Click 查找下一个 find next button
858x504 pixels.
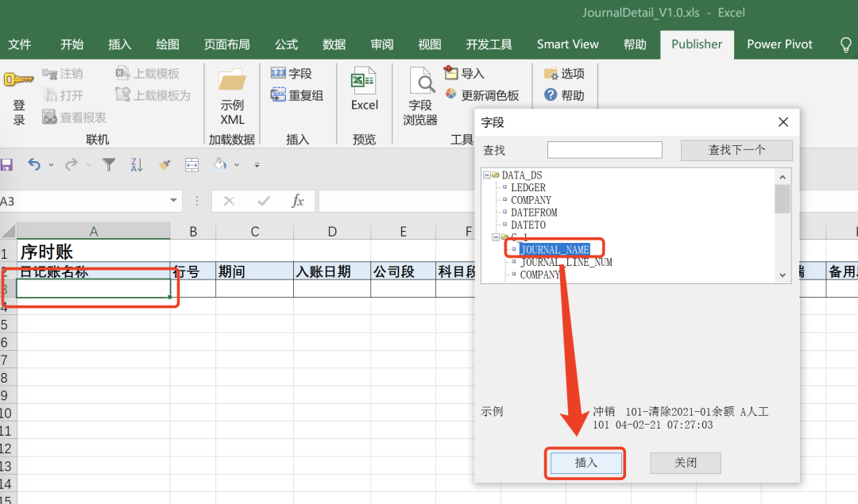[x=736, y=150]
